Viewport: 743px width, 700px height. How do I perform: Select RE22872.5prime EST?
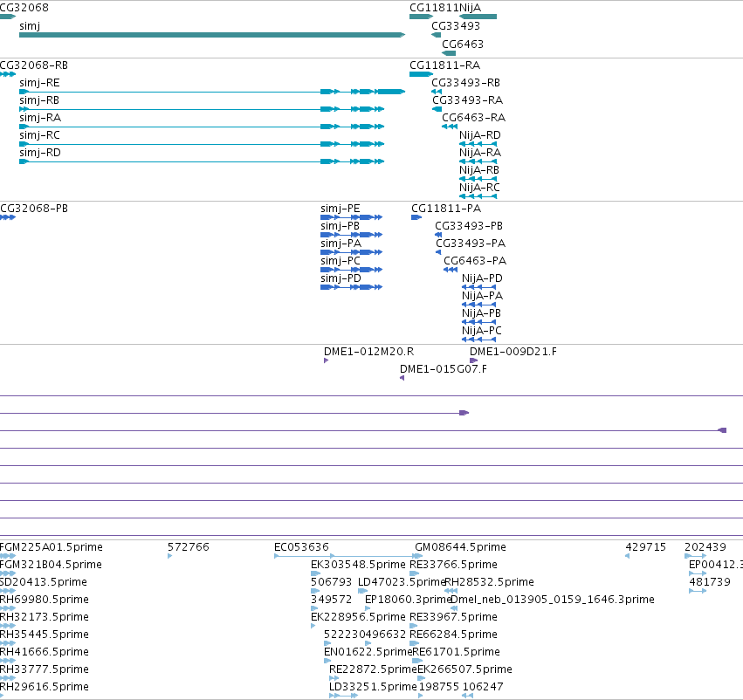tap(334, 679)
